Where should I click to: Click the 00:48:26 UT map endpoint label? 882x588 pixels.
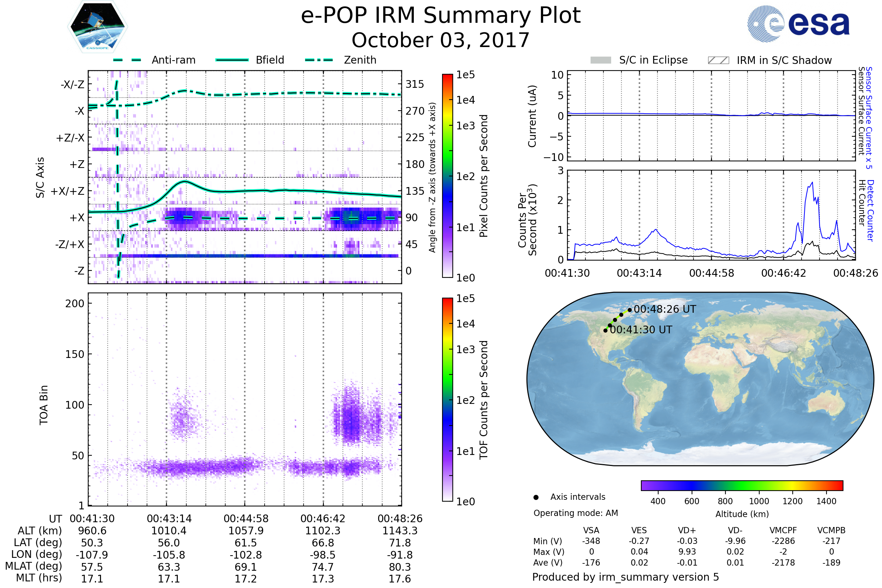664,309
